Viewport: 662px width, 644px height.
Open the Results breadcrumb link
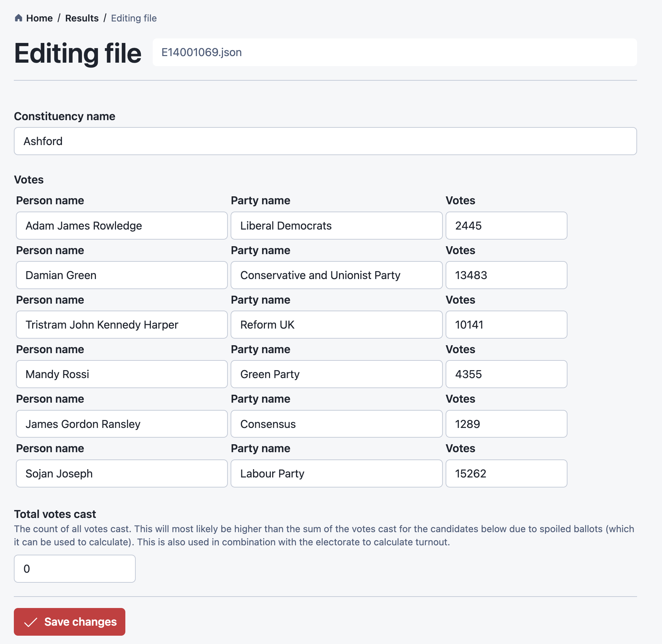coord(82,18)
